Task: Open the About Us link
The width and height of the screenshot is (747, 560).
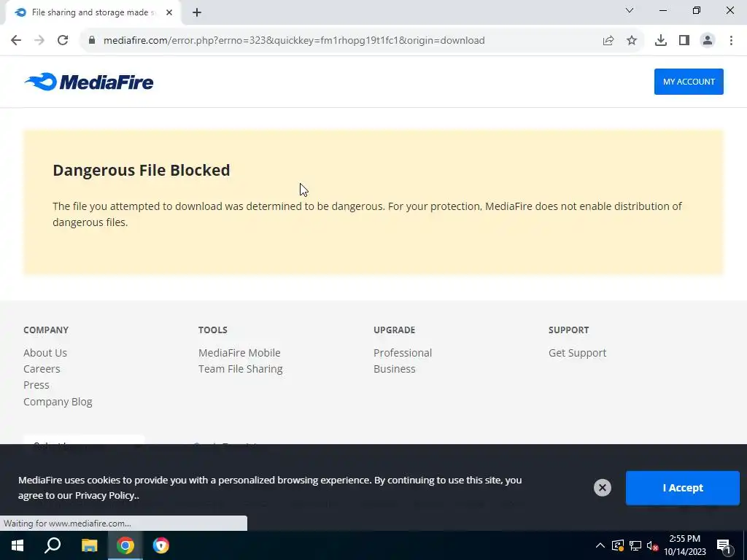Action: click(45, 353)
